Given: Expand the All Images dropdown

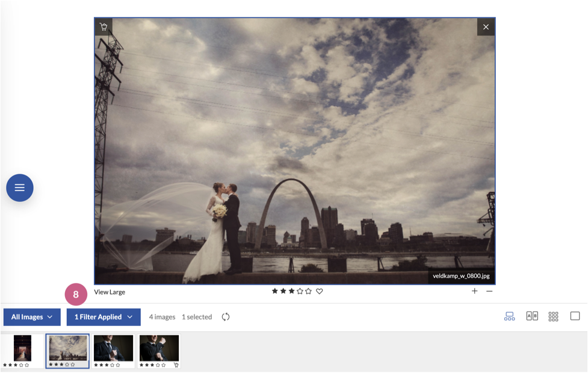Looking at the screenshot, I should coord(32,317).
